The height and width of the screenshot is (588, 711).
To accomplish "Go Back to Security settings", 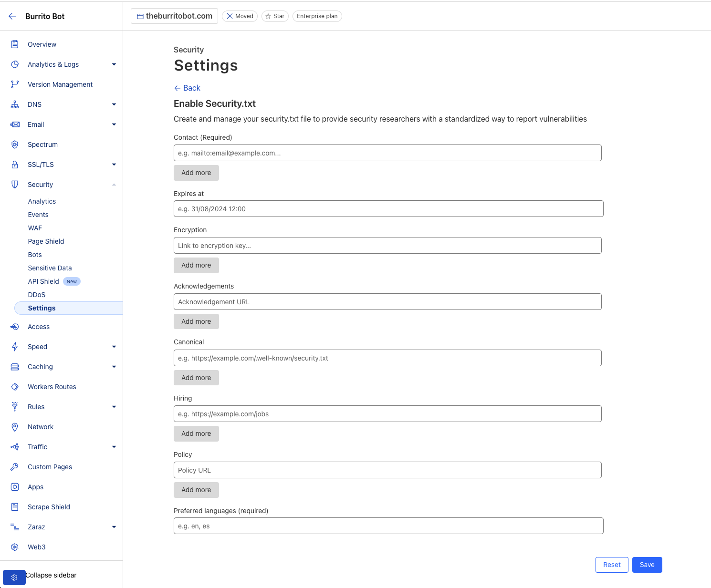I will point(187,88).
